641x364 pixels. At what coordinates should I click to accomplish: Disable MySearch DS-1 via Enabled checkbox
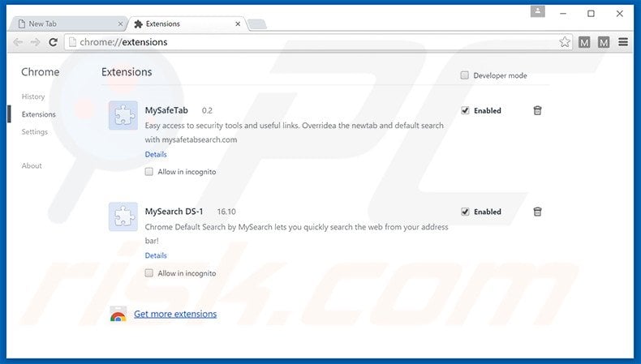(x=465, y=212)
